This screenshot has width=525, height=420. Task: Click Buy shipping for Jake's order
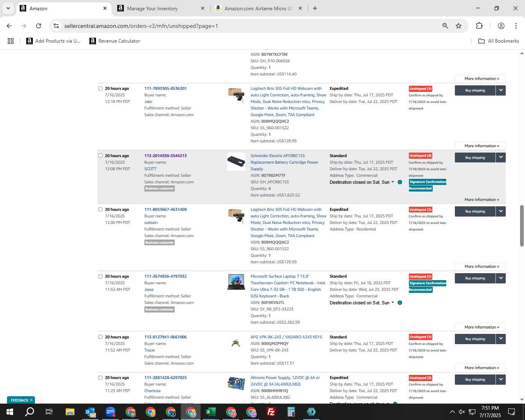[475, 90]
